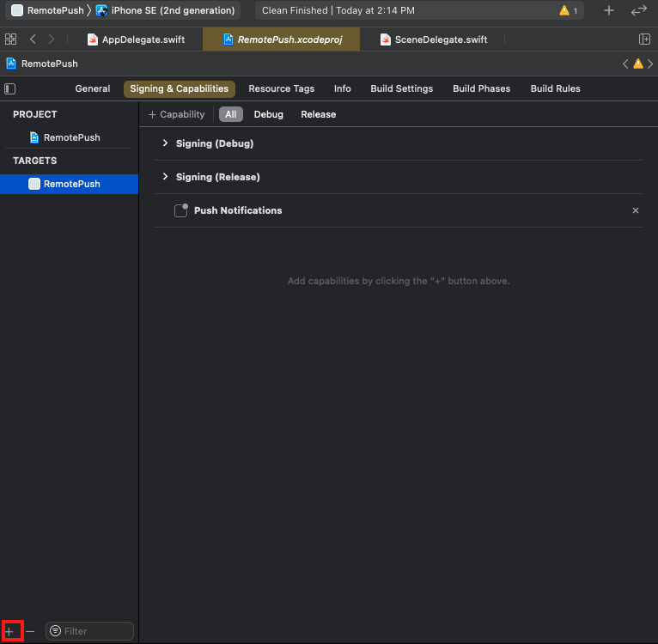
Task: Click RemotePush in the jump bar
Action: pos(42,64)
